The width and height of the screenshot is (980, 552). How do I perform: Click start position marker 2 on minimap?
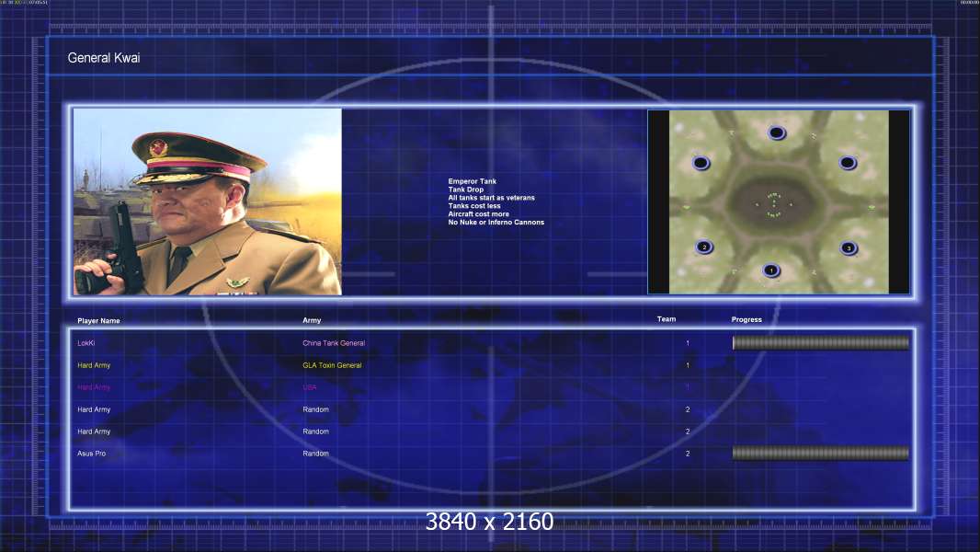pyautogui.click(x=704, y=247)
